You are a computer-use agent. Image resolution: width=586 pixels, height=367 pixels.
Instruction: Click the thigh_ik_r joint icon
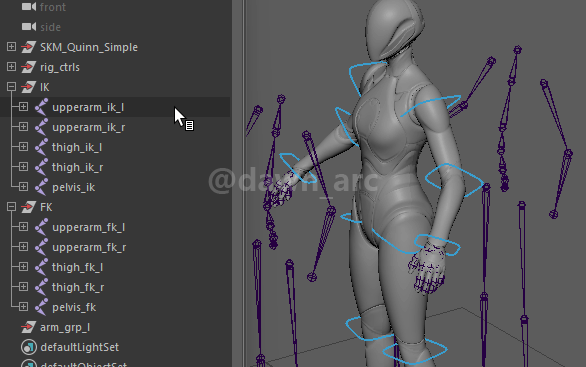(41, 167)
